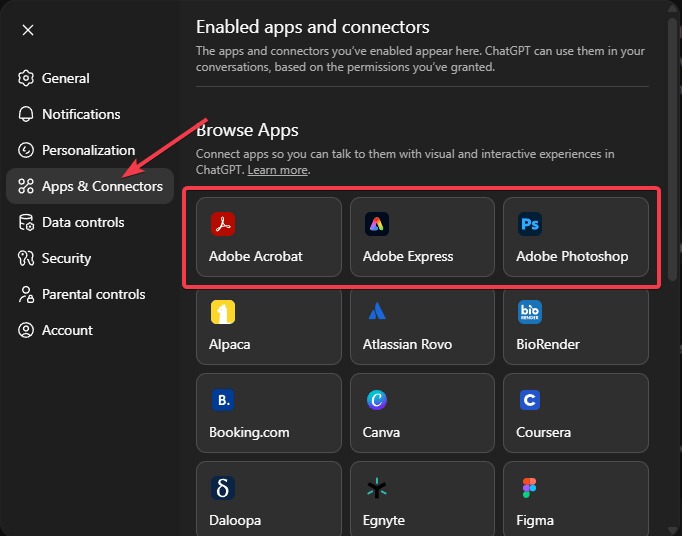Click the Coursera logo icon

pos(530,400)
